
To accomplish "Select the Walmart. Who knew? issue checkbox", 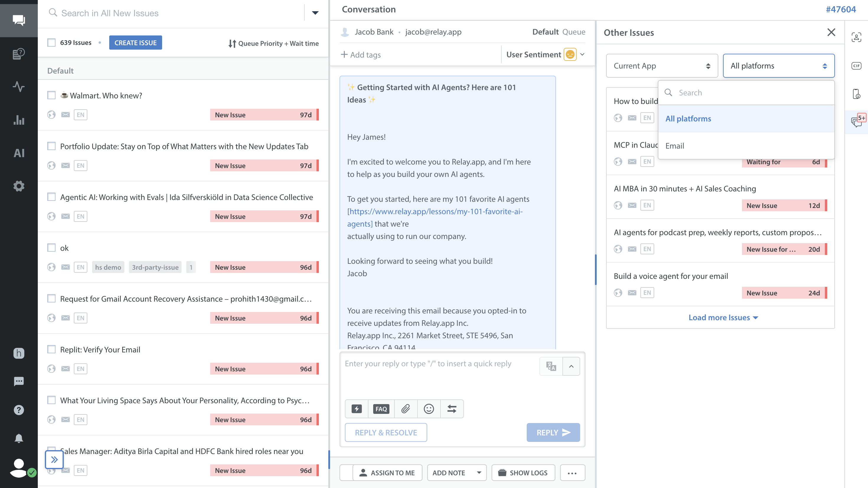I will (51, 95).
